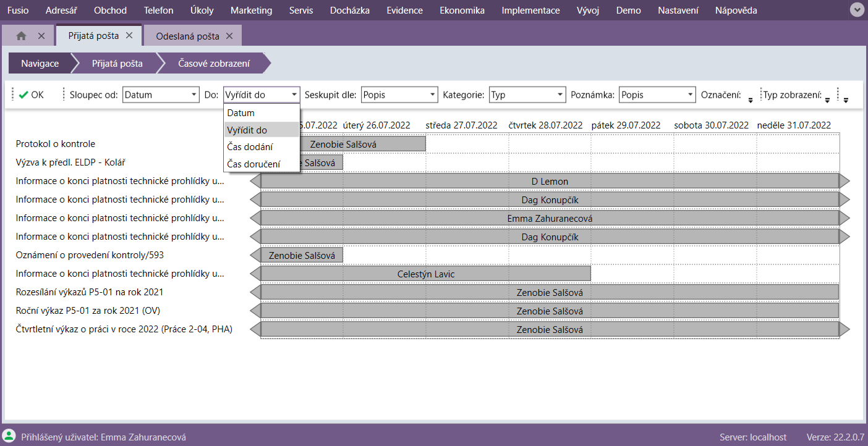
Task: Click the home icon tab
Action: point(21,36)
